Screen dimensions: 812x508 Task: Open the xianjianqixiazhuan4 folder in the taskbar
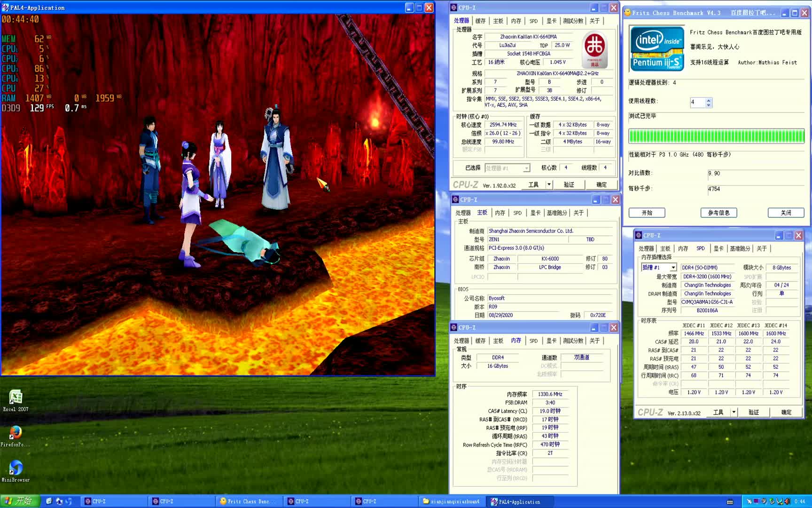[451, 501]
